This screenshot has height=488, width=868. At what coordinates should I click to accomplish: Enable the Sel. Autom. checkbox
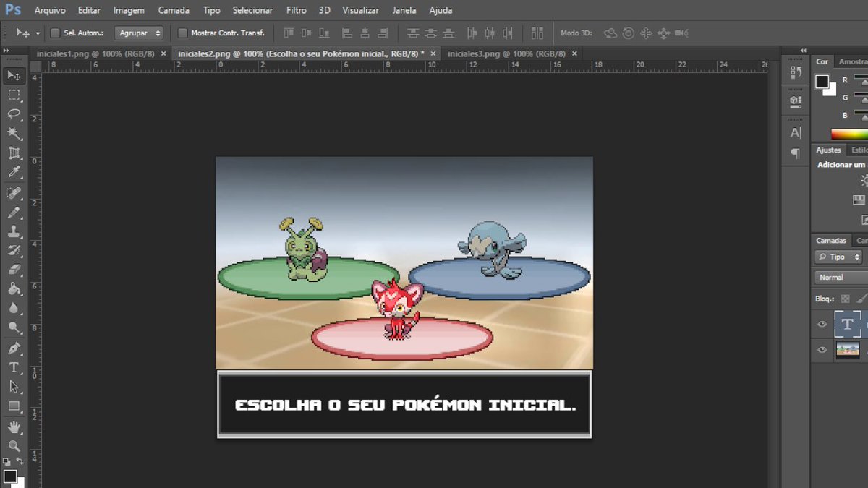click(x=55, y=33)
